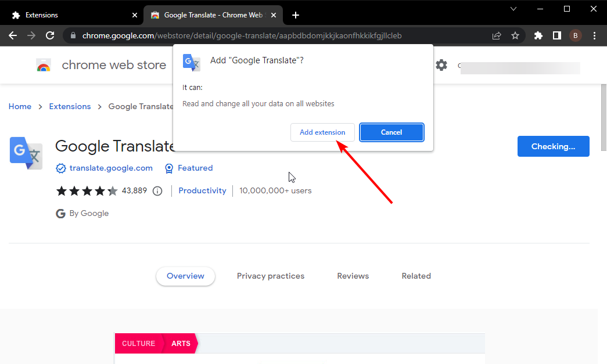Image resolution: width=607 pixels, height=364 pixels.
Task: Open the Productivity category link
Action: (x=202, y=190)
